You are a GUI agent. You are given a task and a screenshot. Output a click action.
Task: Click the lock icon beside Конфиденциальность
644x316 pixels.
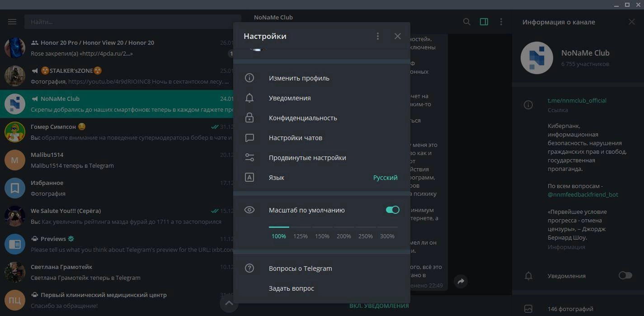249,118
